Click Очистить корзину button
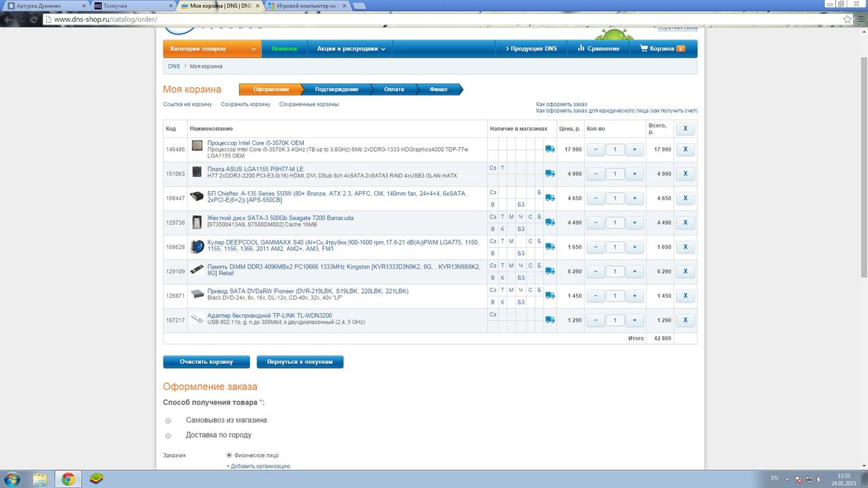 [x=206, y=362]
